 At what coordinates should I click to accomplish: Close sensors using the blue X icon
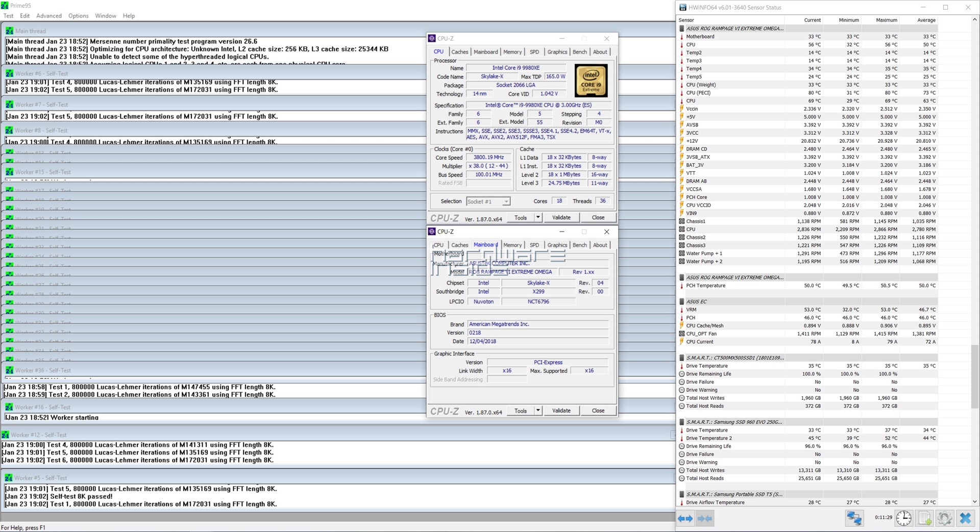(x=965, y=519)
